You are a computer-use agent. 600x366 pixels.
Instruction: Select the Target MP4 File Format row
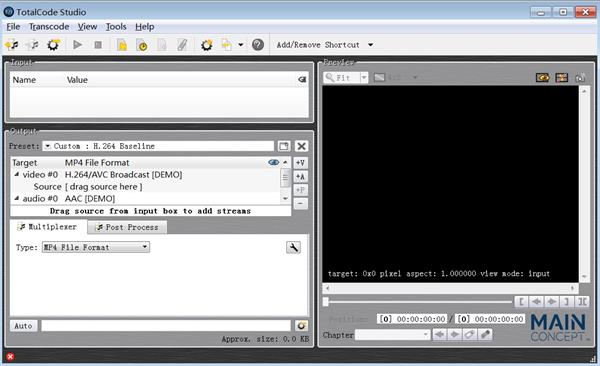145,163
